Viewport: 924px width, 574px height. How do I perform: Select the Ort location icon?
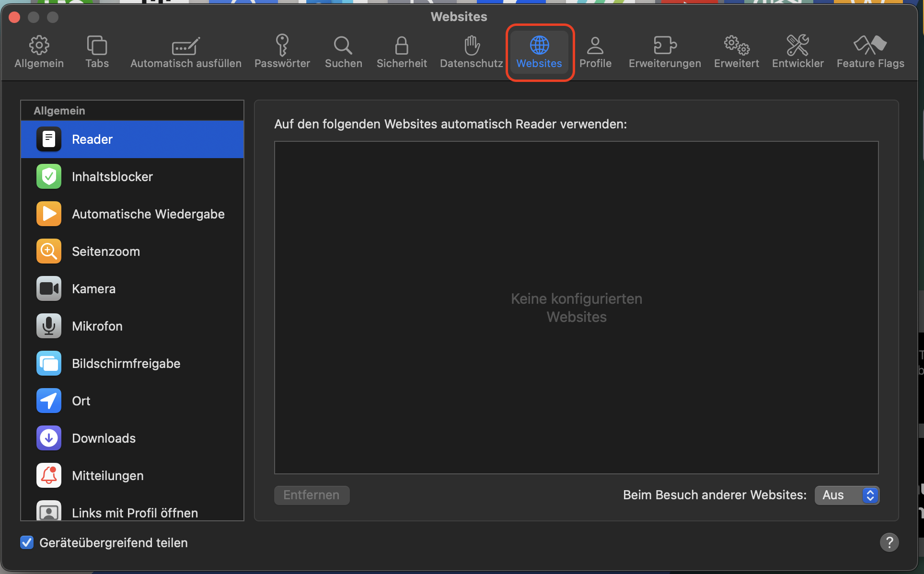pyautogui.click(x=48, y=401)
